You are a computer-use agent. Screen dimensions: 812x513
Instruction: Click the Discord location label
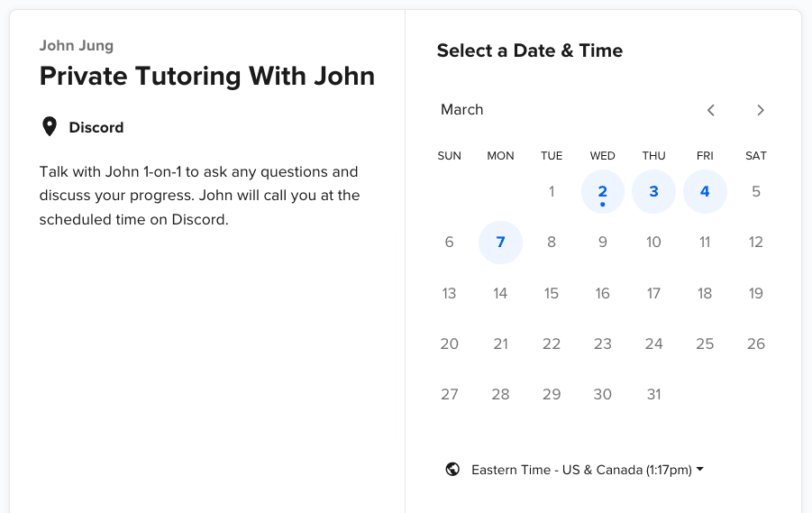pyautogui.click(x=96, y=127)
